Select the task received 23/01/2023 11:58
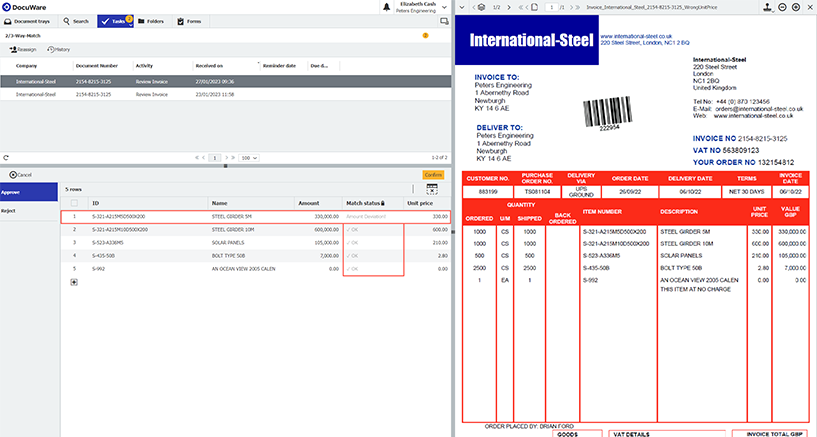Screen dimensions: 817x437 pos(226,94)
